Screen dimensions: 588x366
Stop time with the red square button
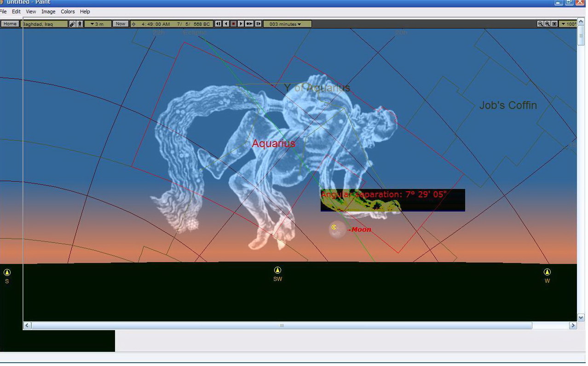click(233, 24)
